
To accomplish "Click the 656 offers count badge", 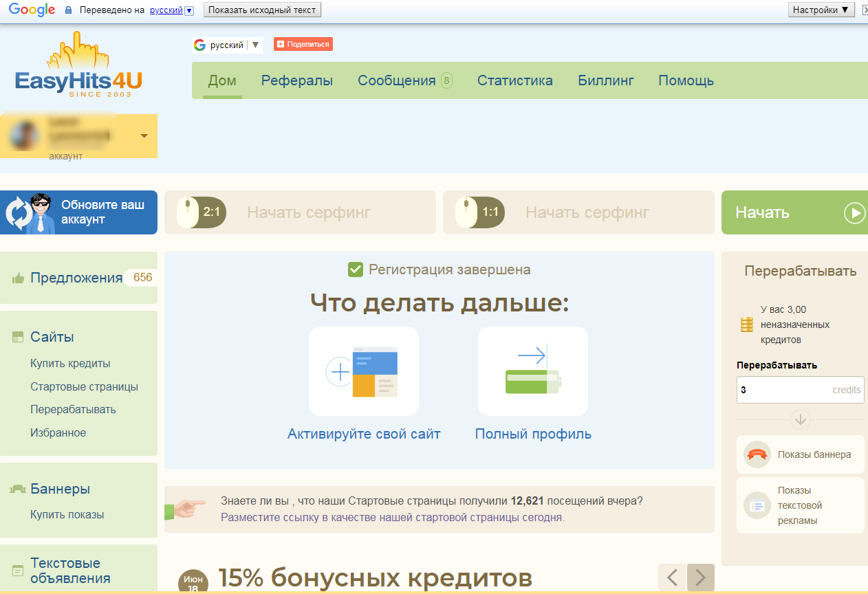I will (142, 278).
